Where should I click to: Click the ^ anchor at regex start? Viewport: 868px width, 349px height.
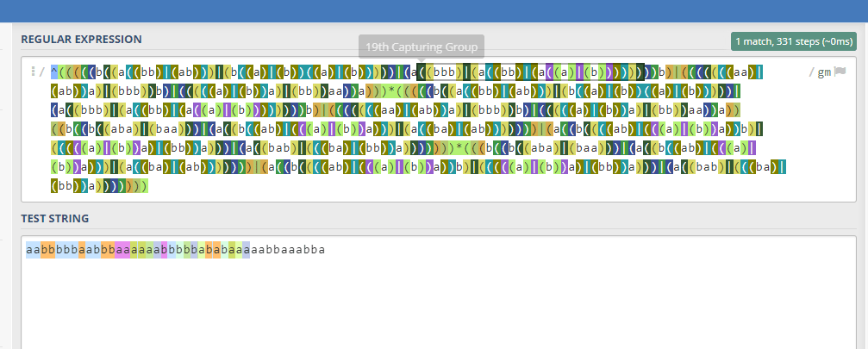54,72
